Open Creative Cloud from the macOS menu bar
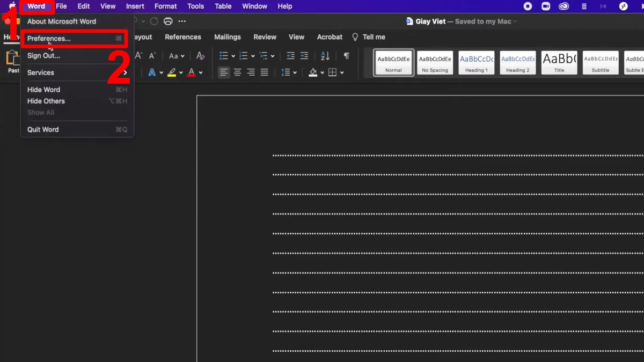644x362 pixels. pyautogui.click(x=563, y=6)
